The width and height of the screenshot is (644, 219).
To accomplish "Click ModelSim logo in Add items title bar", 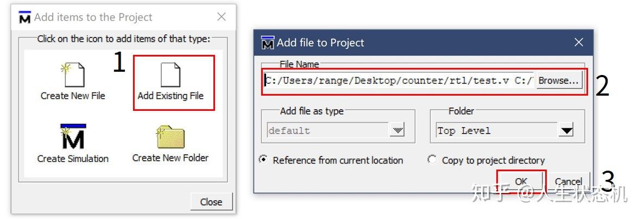I will tap(25, 17).
